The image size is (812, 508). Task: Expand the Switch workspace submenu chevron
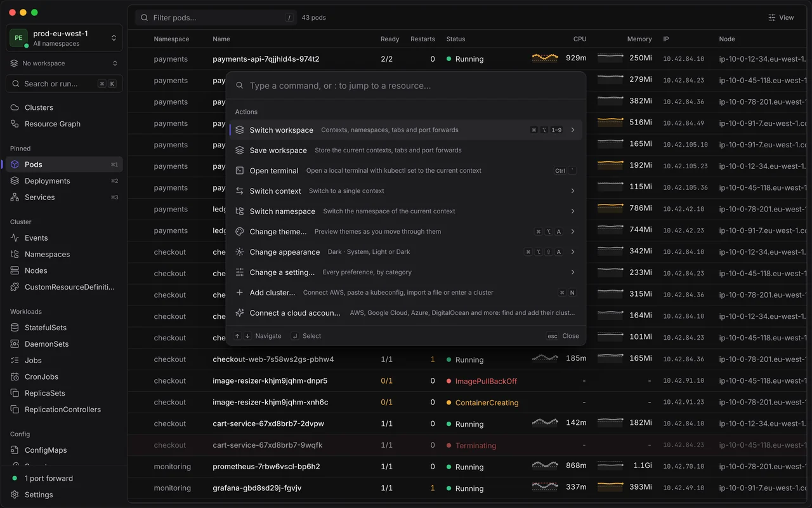pyautogui.click(x=573, y=130)
